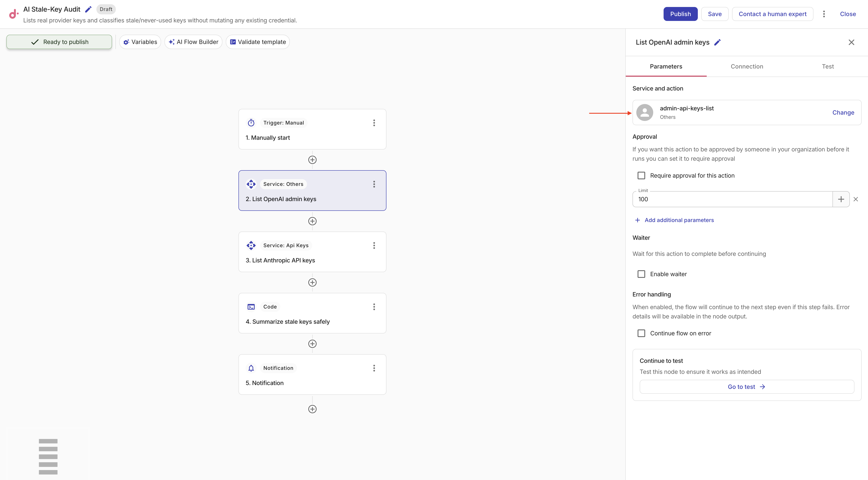This screenshot has width=868, height=480.
Task: Add a step after Summarize stale keys safely
Action: [312, 344]
